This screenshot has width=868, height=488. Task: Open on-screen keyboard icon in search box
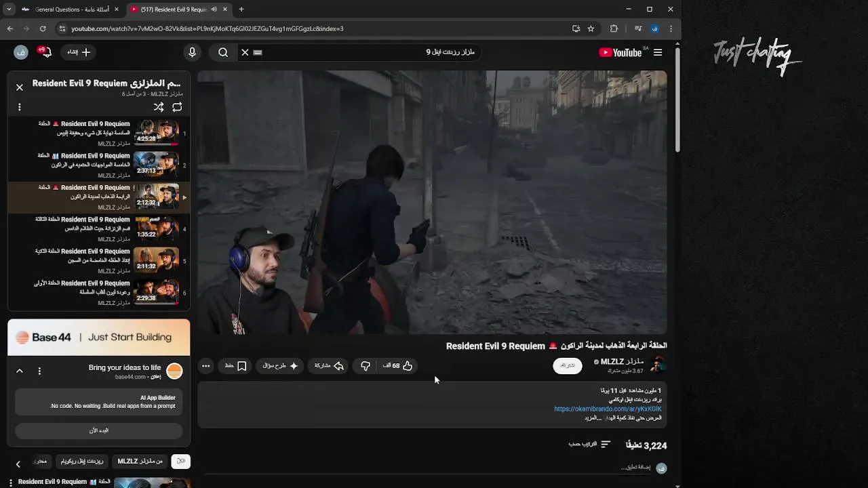pyautogui.click(x=258, y=52)
